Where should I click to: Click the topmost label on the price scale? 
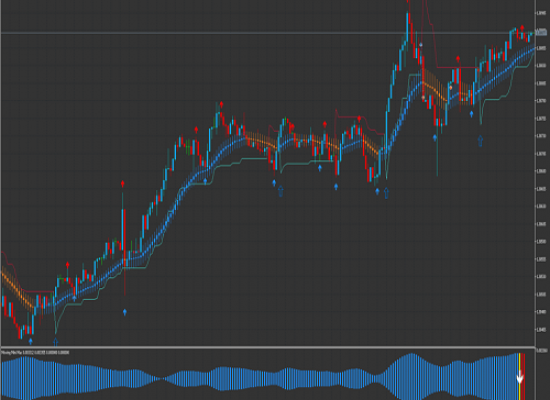[x=541, y=13]
